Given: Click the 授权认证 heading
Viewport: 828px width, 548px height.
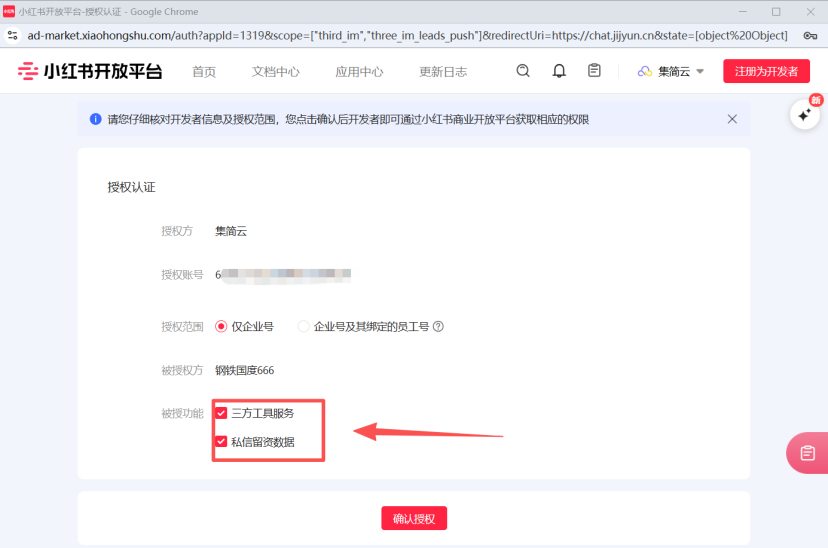Looking at the screenshot, I should 131,187.
